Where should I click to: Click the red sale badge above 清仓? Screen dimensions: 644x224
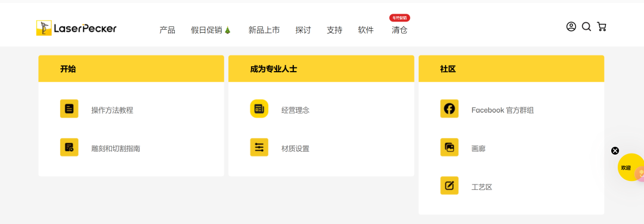400,18
